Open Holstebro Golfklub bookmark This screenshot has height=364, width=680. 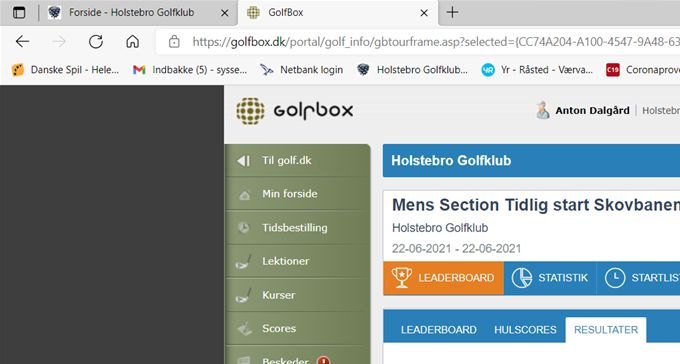[412, 69]
